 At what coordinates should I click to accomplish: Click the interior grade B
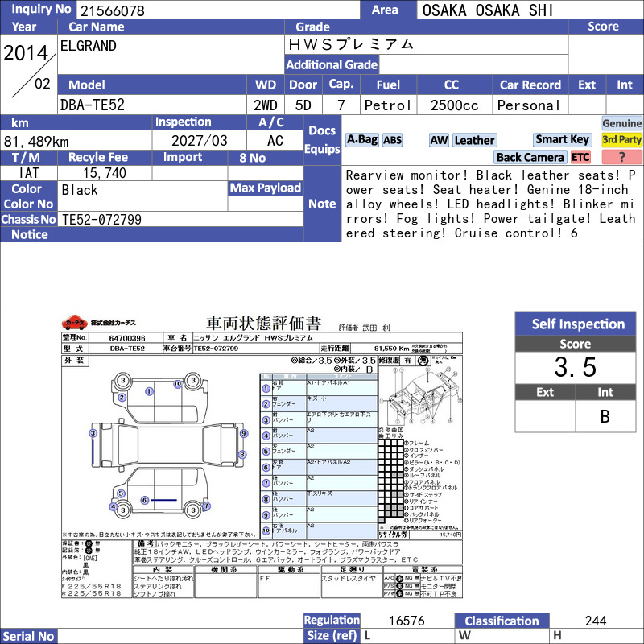tap(605, 416)
